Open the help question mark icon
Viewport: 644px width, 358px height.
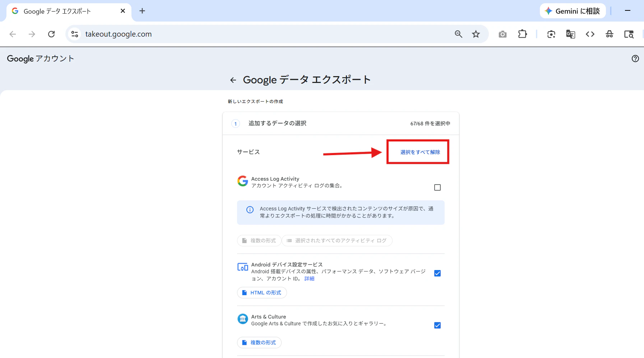pyautogui.click(x=635, y=59)
